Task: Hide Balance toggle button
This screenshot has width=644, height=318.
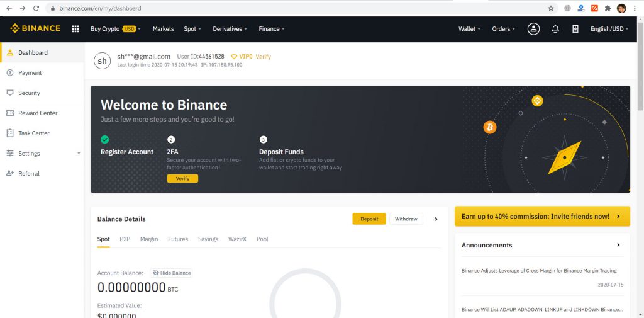Action: coord(171,273)
